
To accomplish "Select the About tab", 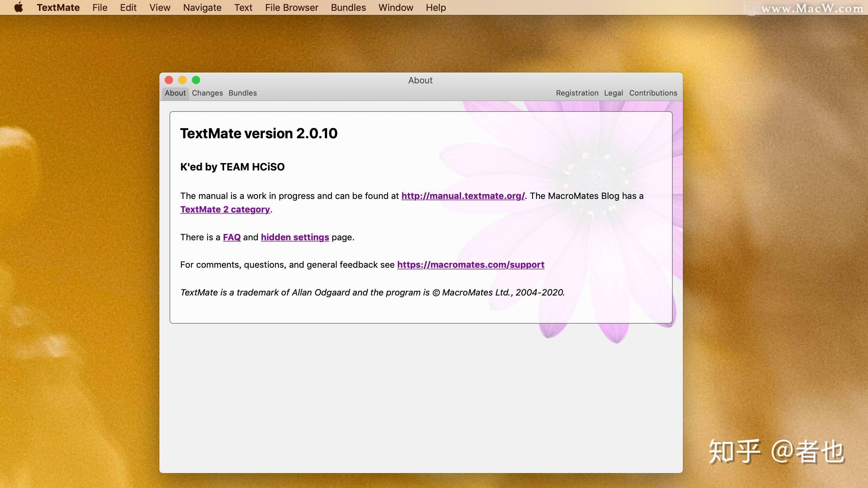I will 175,93.
